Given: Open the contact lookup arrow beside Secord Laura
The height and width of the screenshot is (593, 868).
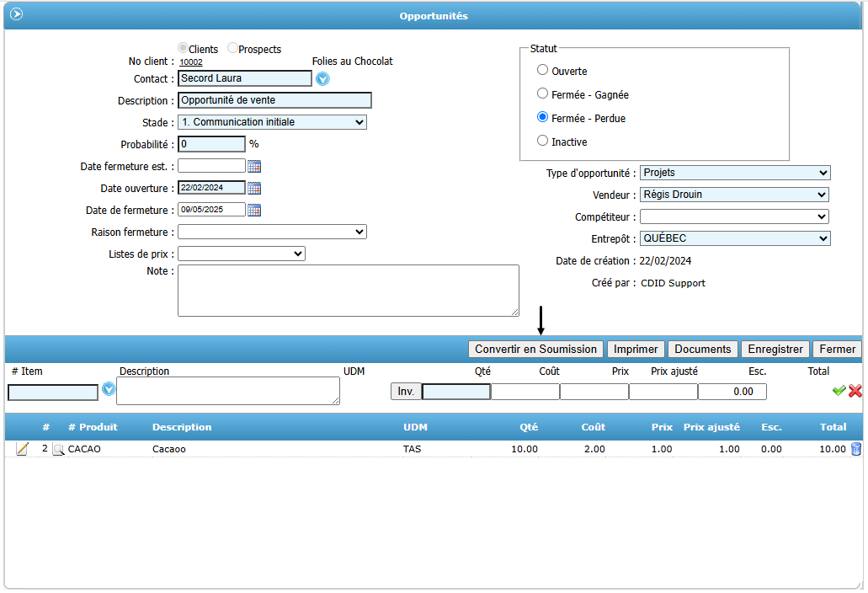Looking at the screenshot, I should 322,79.
